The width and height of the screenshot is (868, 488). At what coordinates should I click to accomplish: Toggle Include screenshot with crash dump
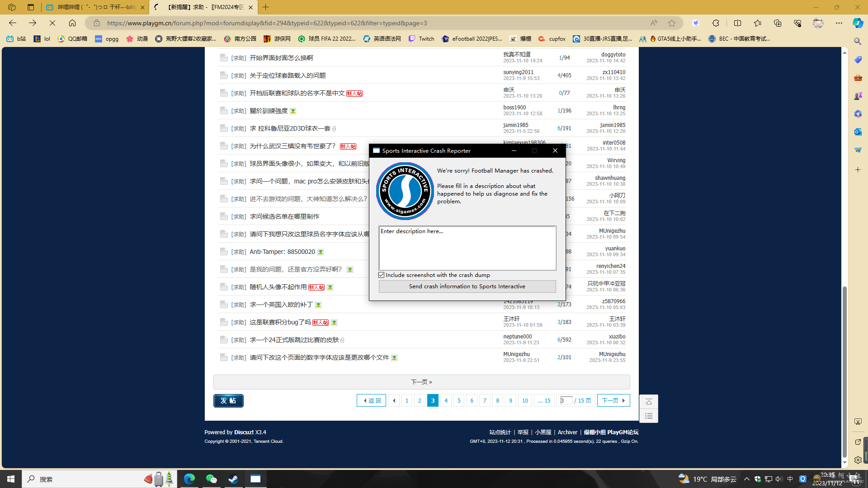click(381, 275)
